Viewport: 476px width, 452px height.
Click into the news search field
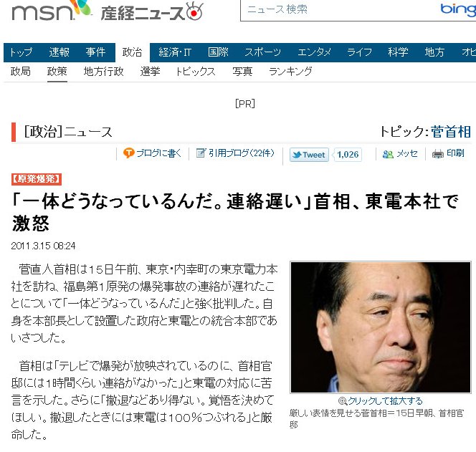[338, 10]
